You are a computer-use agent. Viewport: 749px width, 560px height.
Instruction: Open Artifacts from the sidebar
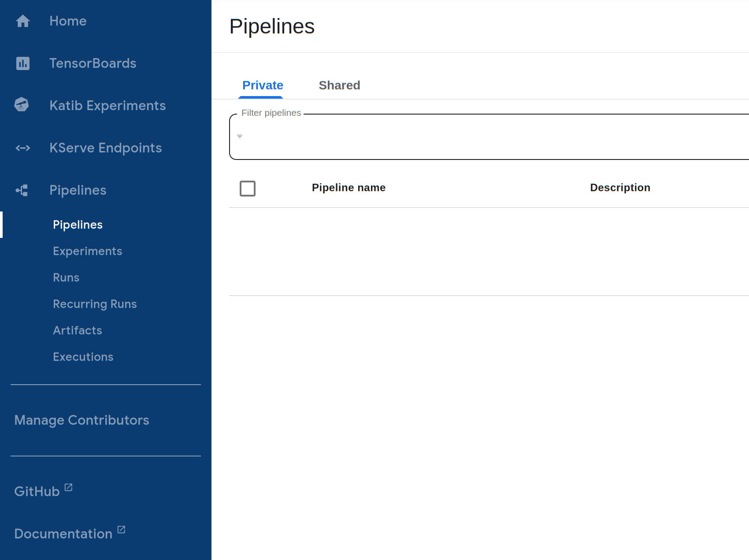pos(78,330)
